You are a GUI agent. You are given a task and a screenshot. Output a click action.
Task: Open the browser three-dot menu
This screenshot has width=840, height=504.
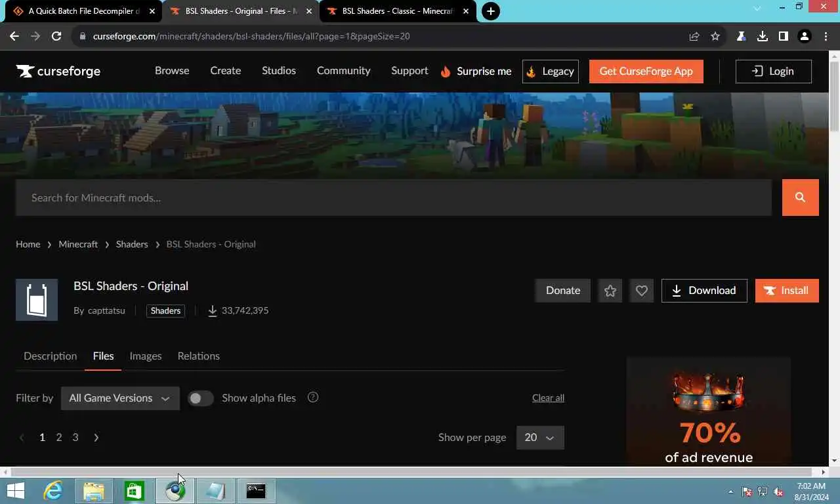[x=826, y=36]
